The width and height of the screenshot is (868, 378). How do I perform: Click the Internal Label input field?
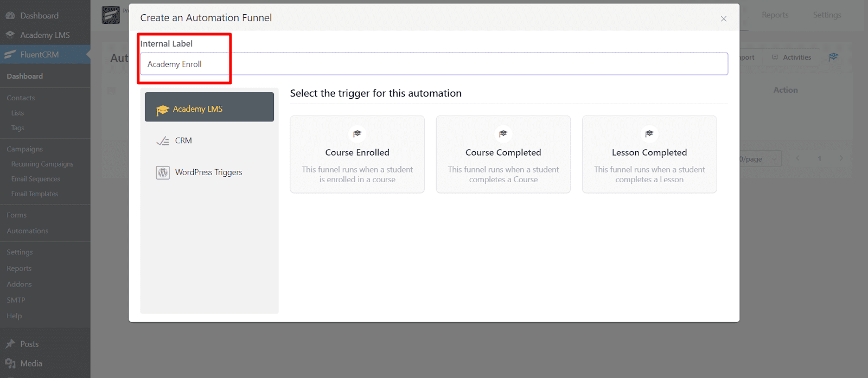(x=434, y=64)
